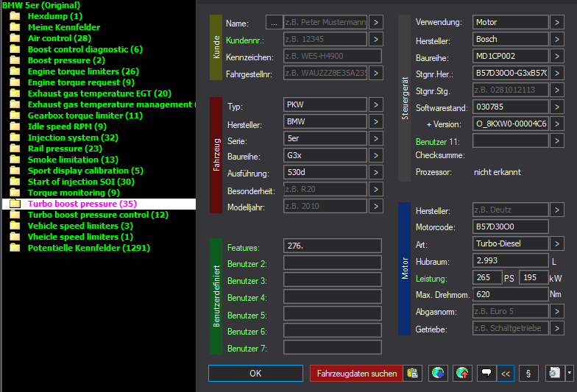Open the arrow next to Kundennr. field
This screenshot has height=392, width=577.
pyautogui.click(x=375, y=39)
